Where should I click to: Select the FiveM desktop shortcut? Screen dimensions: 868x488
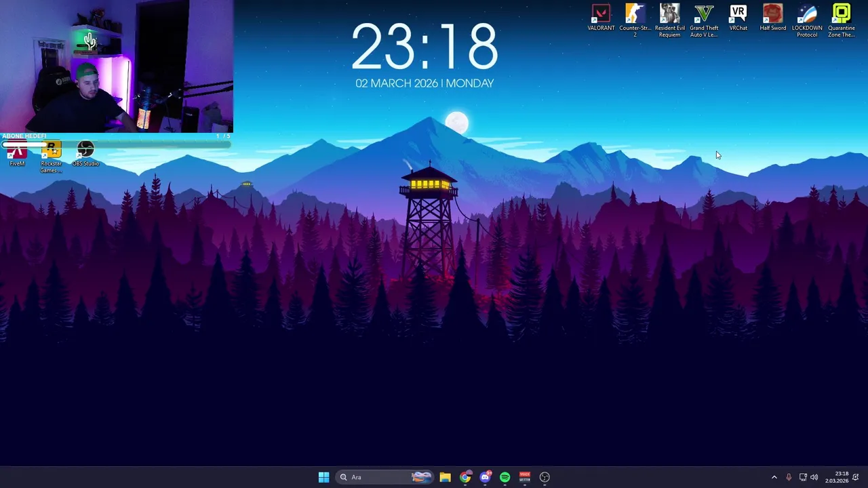(17, 155)
